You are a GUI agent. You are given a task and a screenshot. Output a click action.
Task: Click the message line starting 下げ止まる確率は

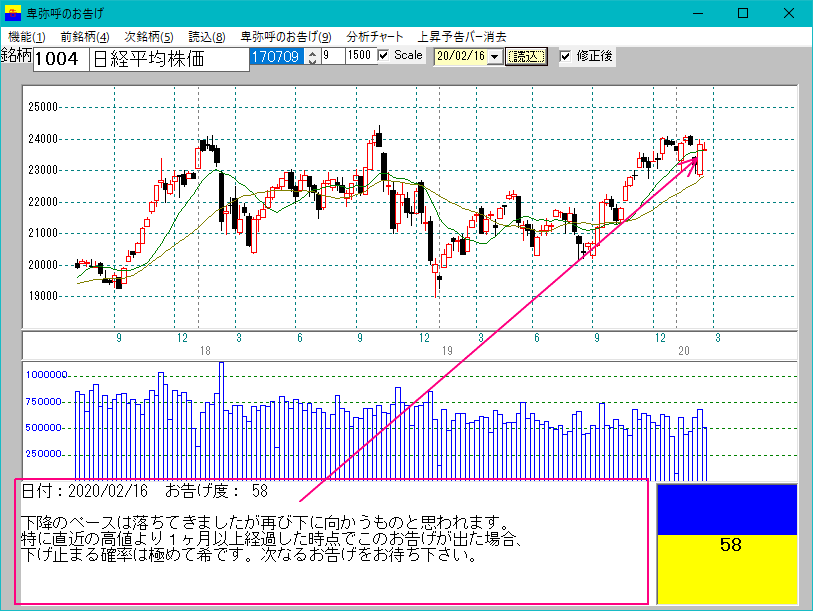(x=249, y=555)
